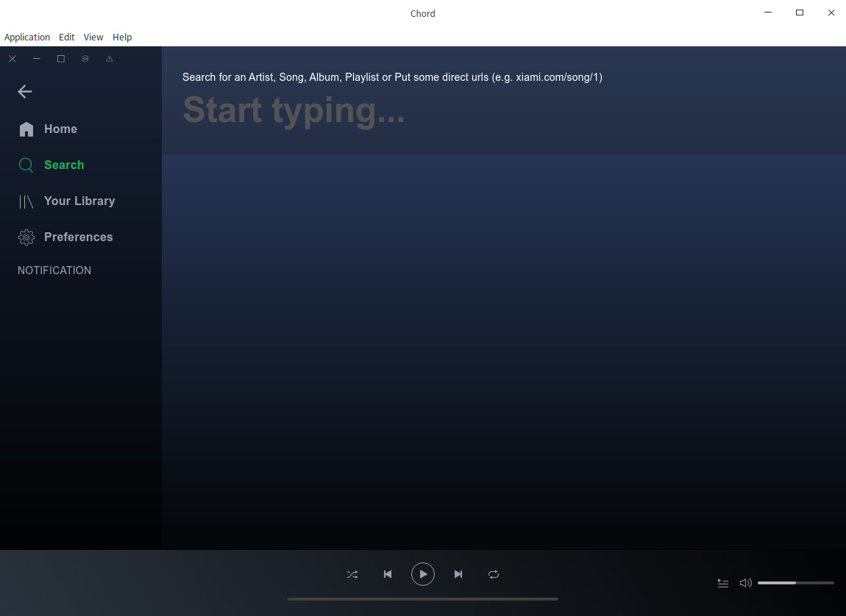Adjust the volume slider
846x616 pixels.
pyautogui.click(x=795, y=583)
